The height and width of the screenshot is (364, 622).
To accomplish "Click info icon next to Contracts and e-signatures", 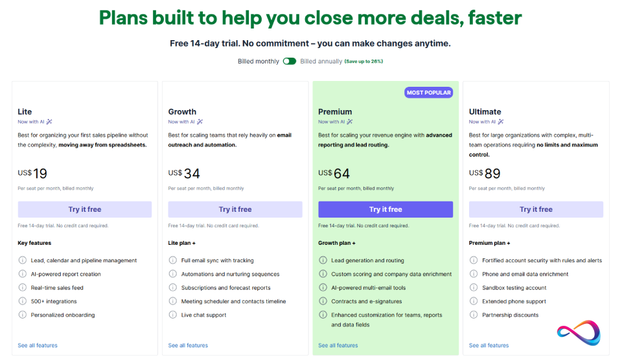I will [x=323, y=301].
